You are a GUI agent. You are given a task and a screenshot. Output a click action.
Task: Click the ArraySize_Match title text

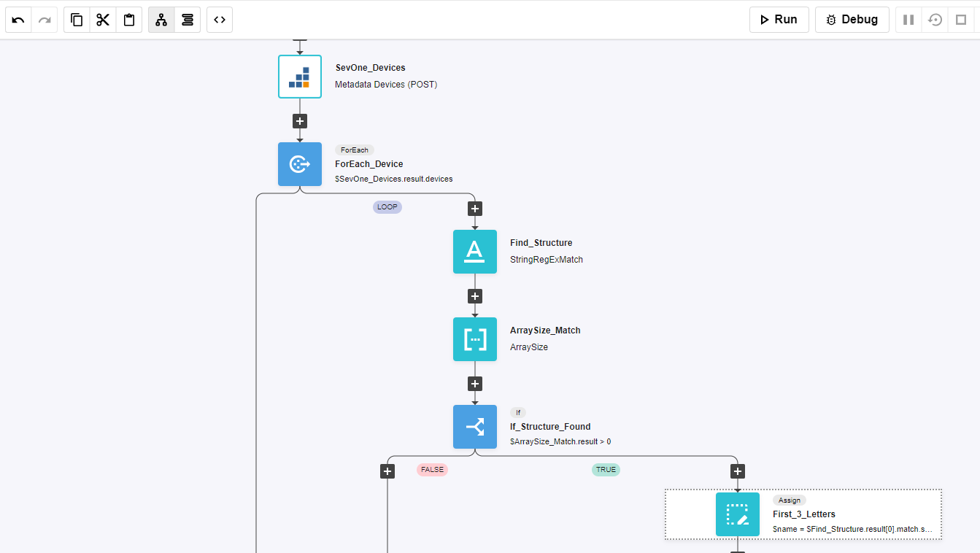545,330
